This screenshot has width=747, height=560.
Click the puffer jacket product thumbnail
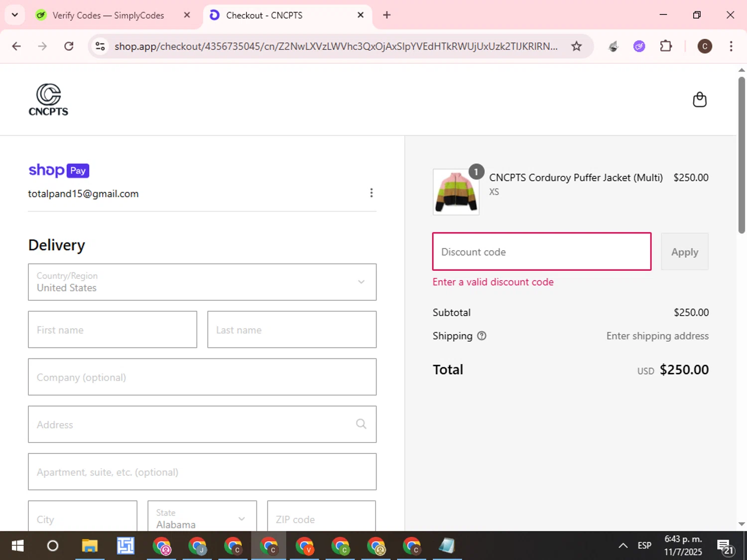click(x=456, y=192)
